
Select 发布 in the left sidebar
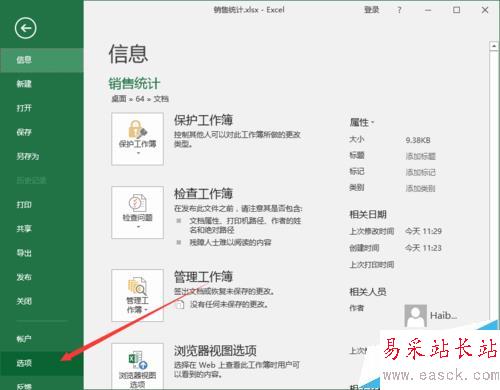click(x=42, y=277)
